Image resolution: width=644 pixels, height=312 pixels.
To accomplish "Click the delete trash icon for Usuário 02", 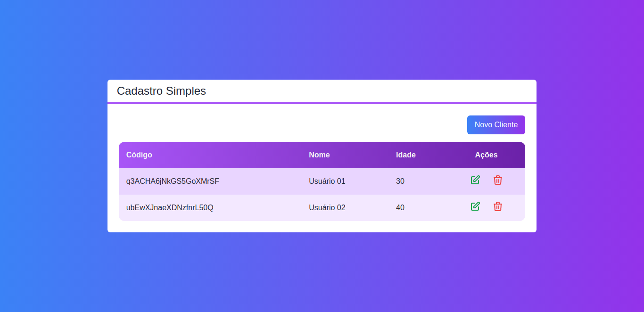I will coord(498,206).
